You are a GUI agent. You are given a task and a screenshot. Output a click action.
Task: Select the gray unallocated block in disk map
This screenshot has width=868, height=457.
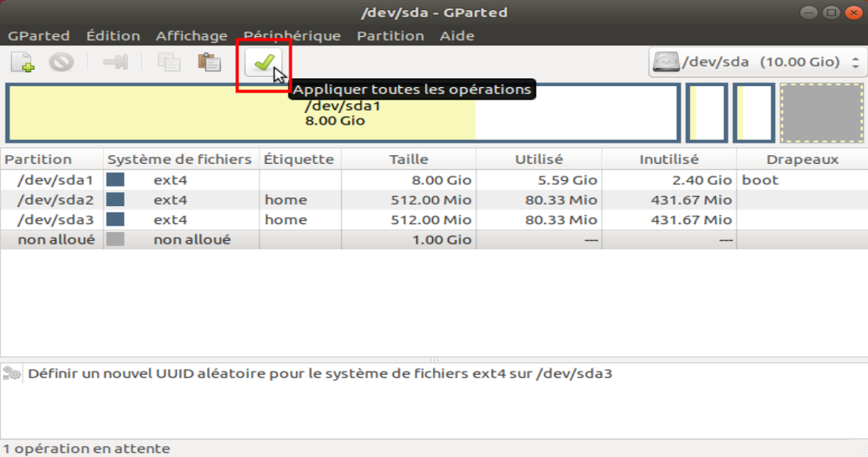pos(822,113)
